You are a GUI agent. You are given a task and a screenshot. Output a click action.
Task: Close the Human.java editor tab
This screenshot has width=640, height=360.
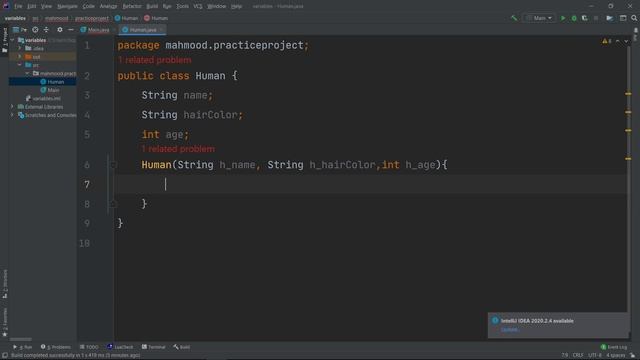(161, 30)
